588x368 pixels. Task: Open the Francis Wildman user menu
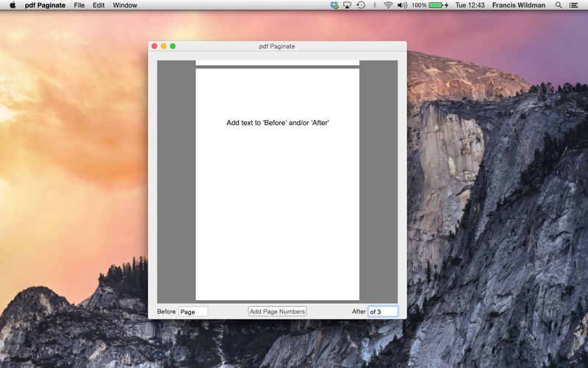point(519,5)
